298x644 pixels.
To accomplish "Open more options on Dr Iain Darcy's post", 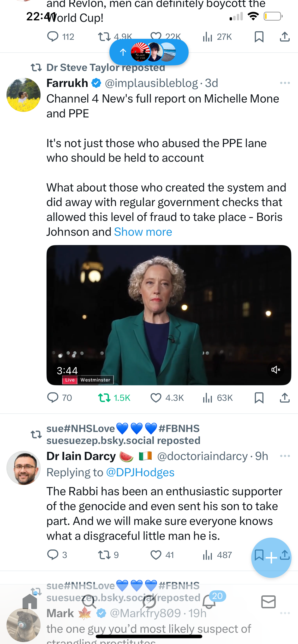I will [x=285, y=456].
